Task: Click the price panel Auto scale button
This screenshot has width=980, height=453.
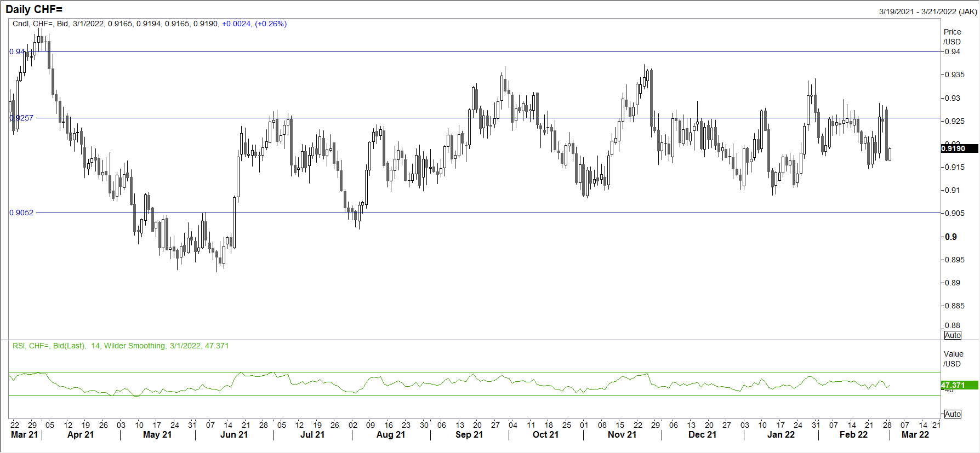Action: pyautogui.click(x=953, y=335)
